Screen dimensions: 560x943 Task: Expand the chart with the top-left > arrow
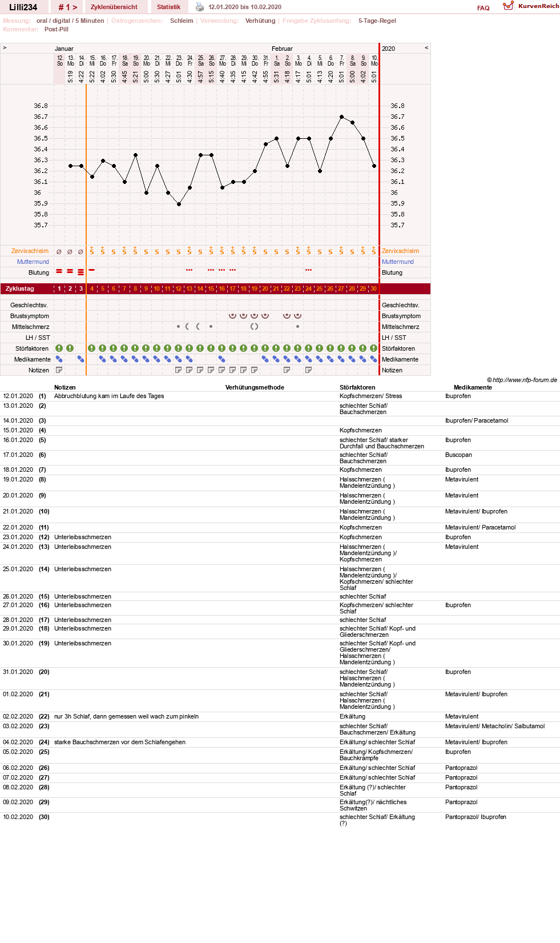[5, 47]
